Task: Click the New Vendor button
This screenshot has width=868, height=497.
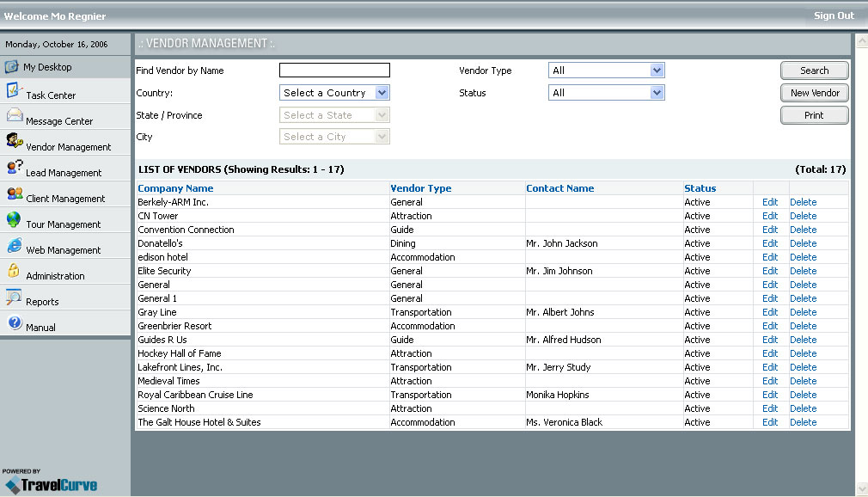Action: coord(815,93)
